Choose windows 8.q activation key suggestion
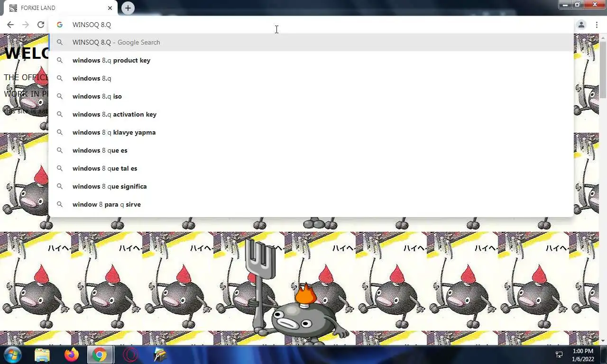Viewport: 607px width, 364px height. 311,114
